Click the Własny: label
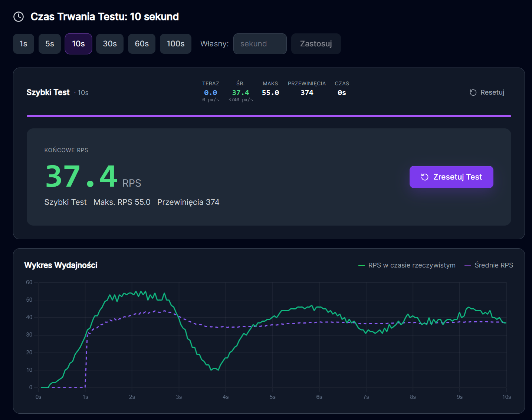This screenshot has width=532, height=420. click(x=214, y=44)
